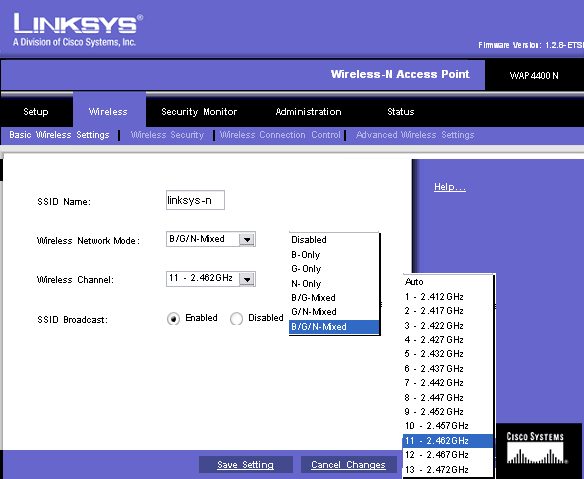Click the Wireless Network Mode label
Viewport: 584px width, 479px height.
pos(88,241)
